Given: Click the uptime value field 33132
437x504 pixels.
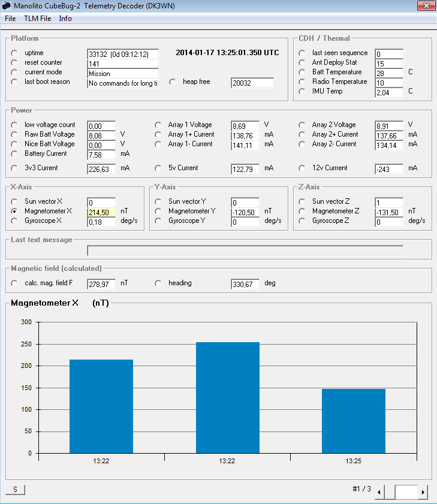Looking at the screenshot, I should [x=123, y=55].
